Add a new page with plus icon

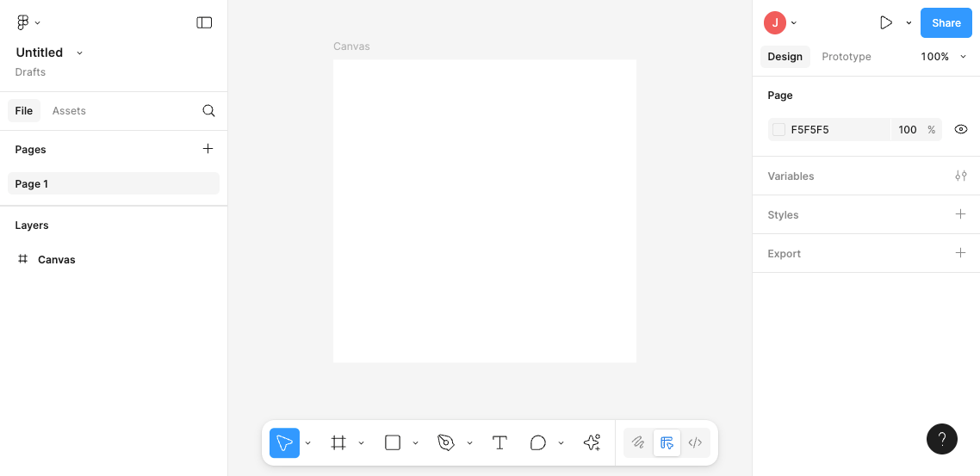point(208,149)
